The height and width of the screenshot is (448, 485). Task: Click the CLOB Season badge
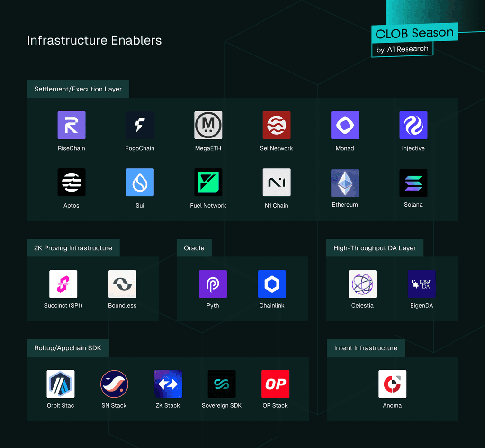414,33
